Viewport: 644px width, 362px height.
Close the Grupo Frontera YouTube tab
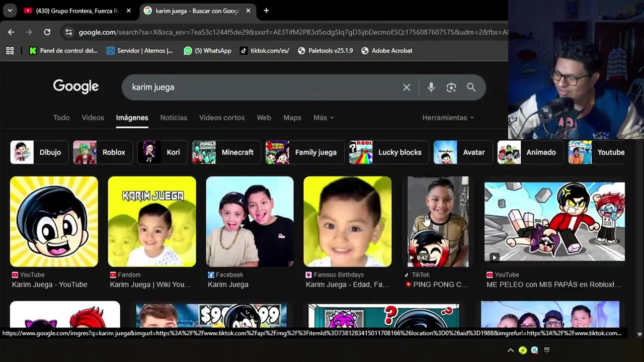[x=128, y=11]
